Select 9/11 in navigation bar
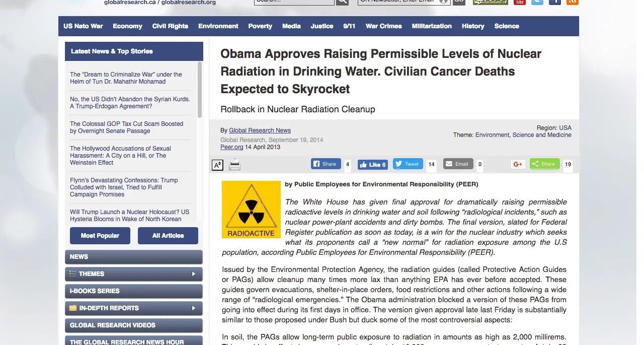This screenshot has width=644, height=345. coord(349,26)
